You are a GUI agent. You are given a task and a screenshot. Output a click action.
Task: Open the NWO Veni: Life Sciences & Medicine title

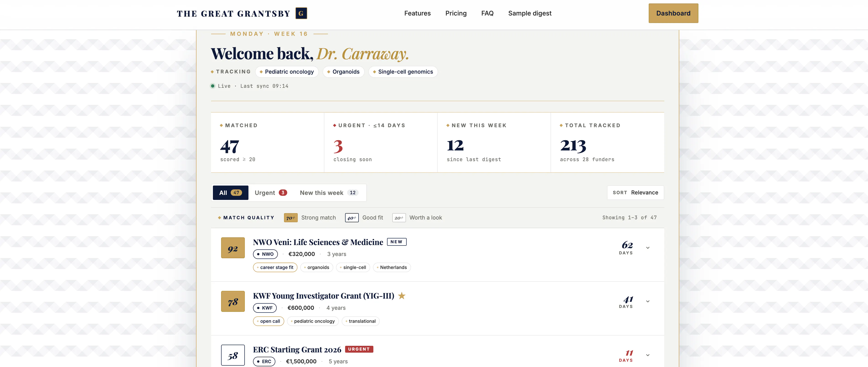[318, 242]
